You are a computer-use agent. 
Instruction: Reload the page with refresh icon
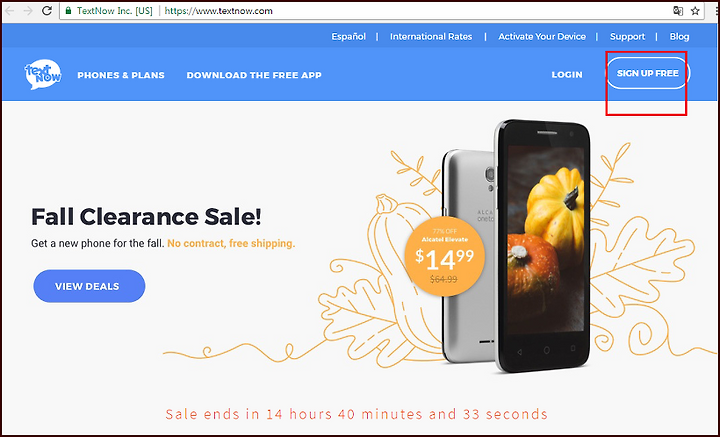tap(47, 11)
